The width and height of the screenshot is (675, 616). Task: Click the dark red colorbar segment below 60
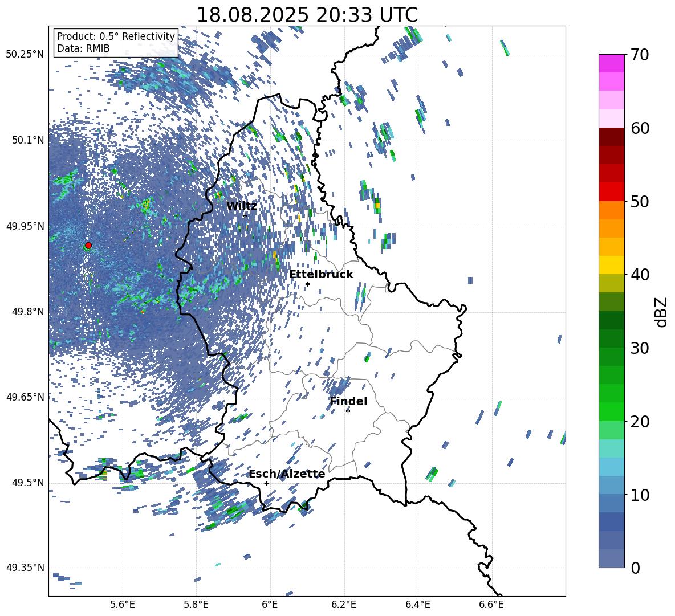(x=611, y=137)
